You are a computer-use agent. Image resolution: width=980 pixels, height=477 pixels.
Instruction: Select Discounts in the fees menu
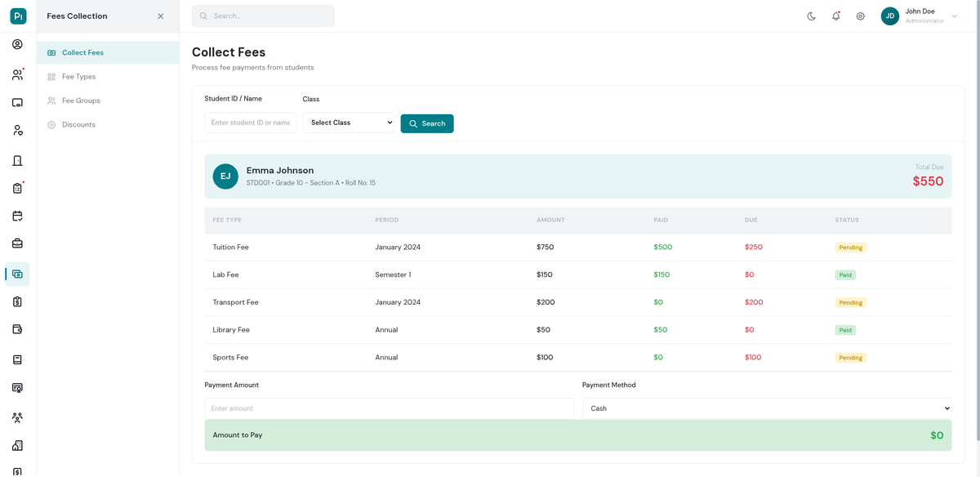point(78,125)
